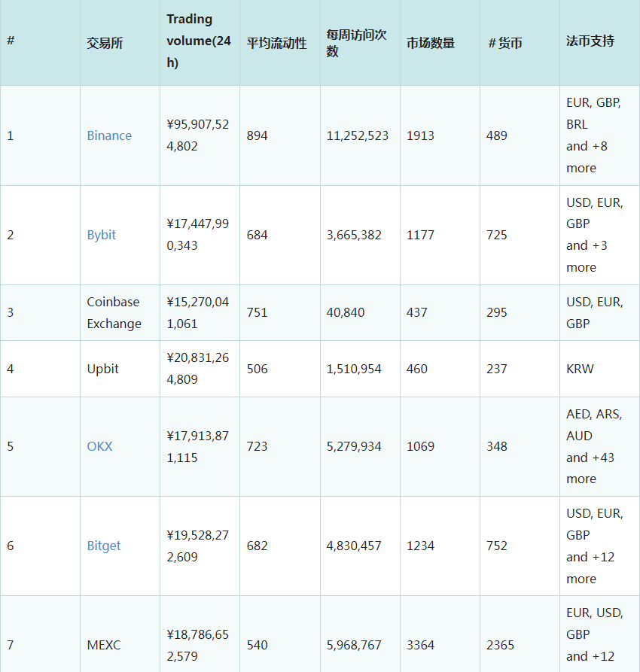Screen dimensions: 640x672
Task: Select currency count 725
Action: click(x=497, y=235)
